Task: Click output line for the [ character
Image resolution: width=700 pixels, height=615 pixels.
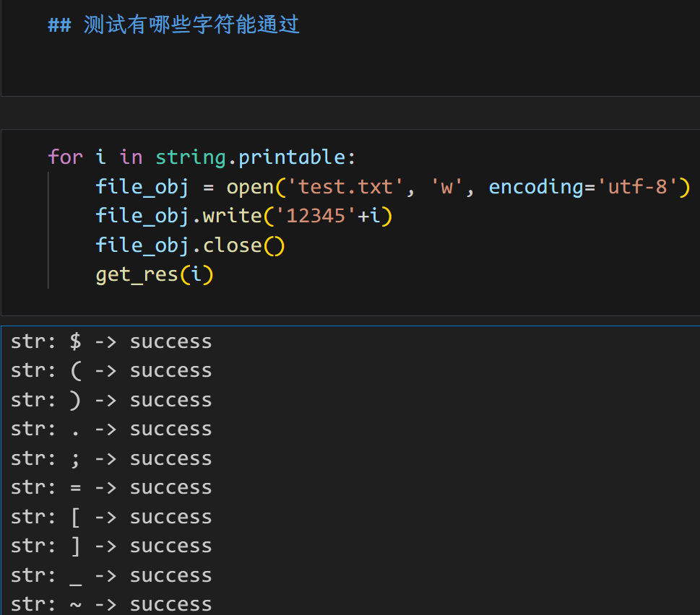Action: (x=111, y=517)
